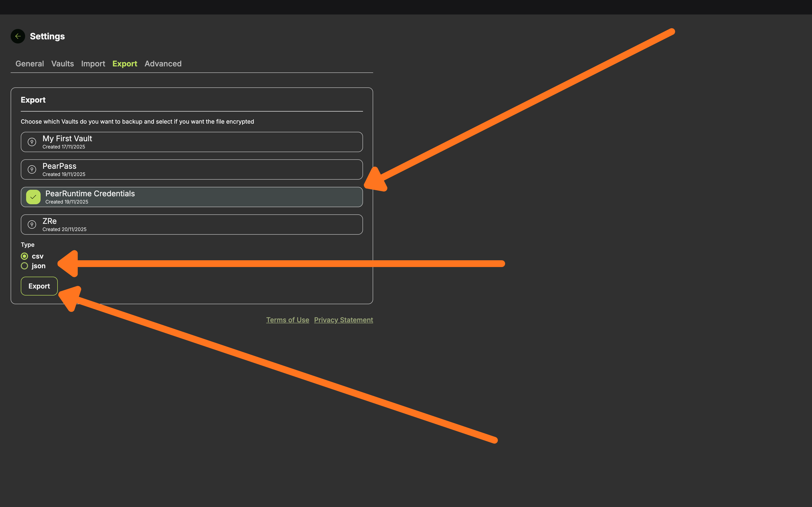
Task: Click the My First Vault keyhole icon
Action: 32,142
